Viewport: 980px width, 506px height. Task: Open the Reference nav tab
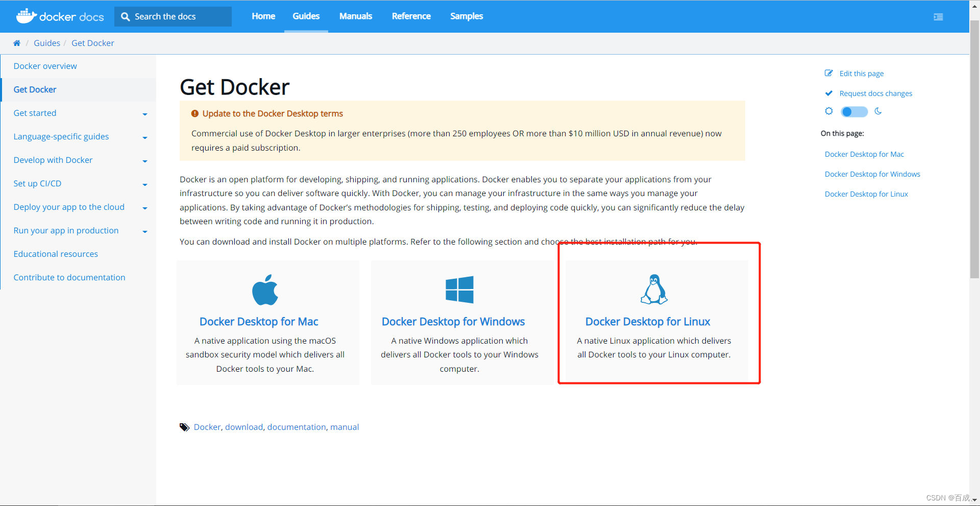(411, 16)
